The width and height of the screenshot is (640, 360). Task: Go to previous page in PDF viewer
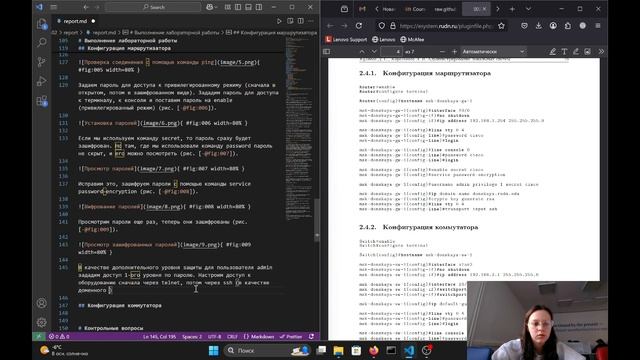coord(362,52)
